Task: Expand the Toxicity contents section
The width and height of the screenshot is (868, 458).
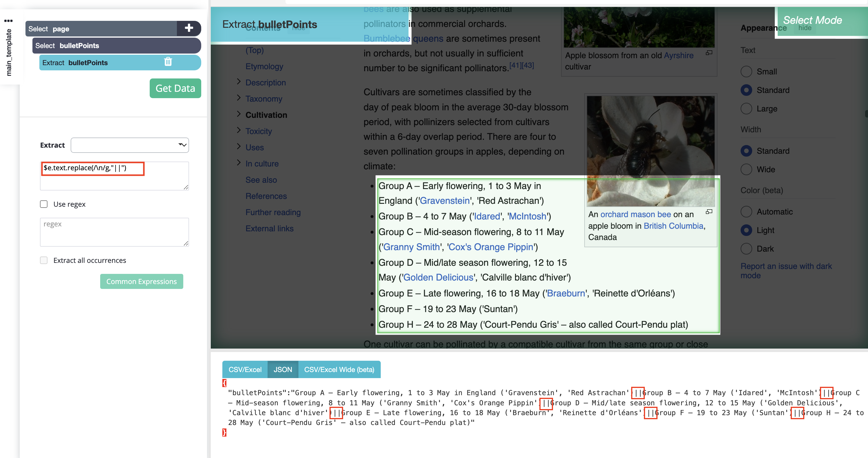Action: 239,131
